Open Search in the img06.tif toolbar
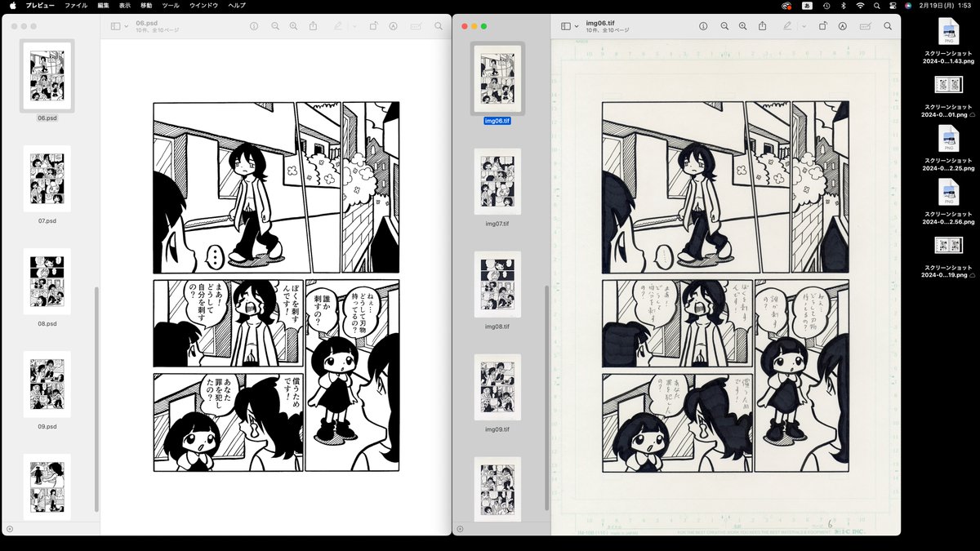The image size is (980, 551). 887,25
